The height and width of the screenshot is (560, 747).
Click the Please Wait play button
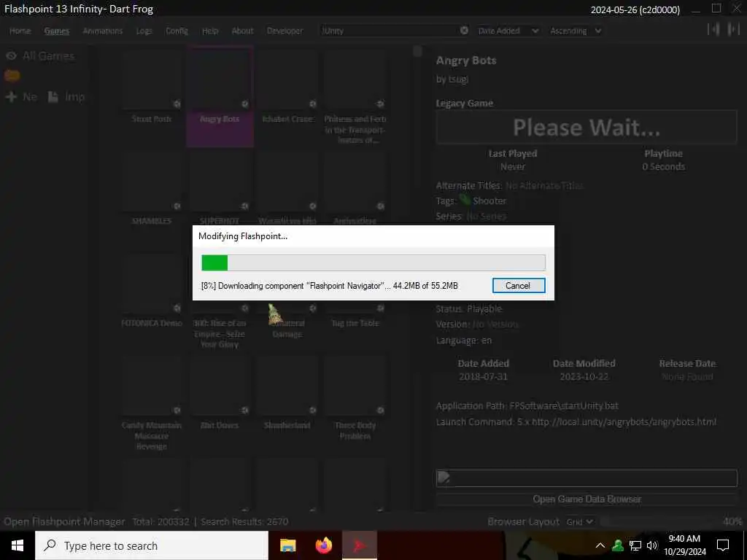tap(587, 127)
